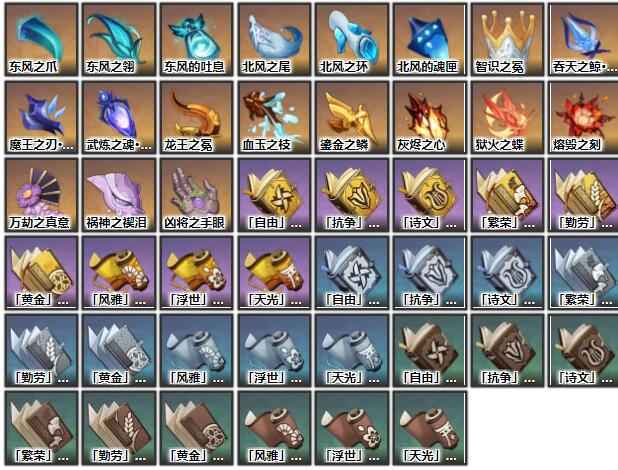Choose the 血玉之枝 material

274,117
